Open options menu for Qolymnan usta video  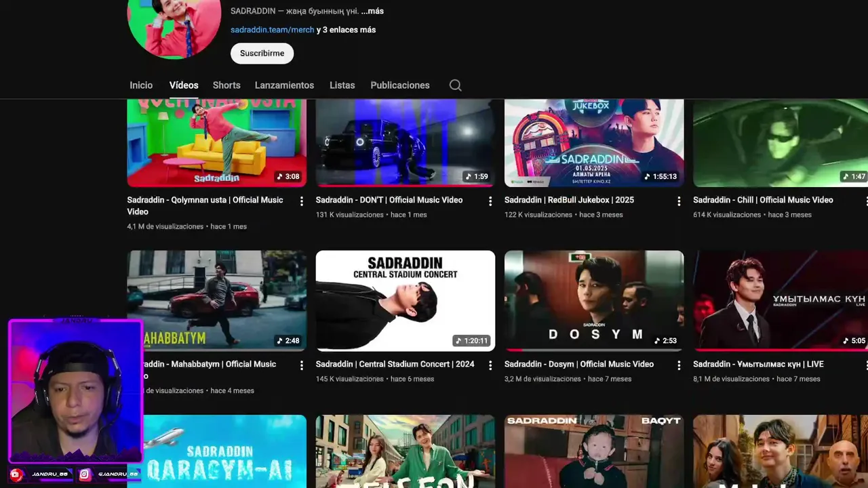coord(302,201)
